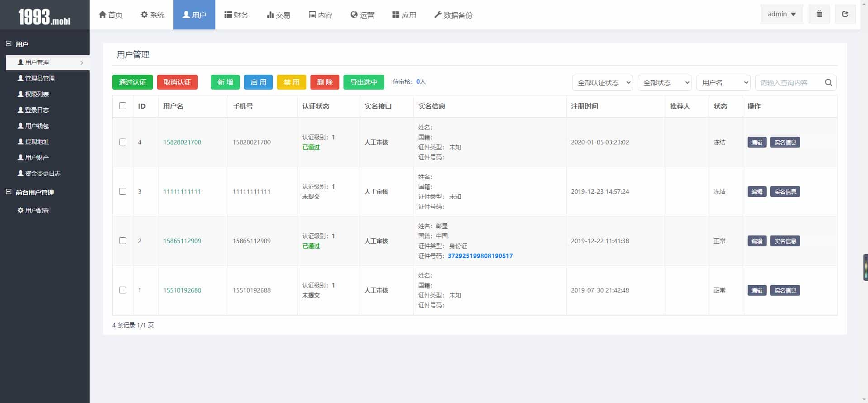Click 实名信息 button for user 11111111111
The width and height of the screenshot is (868, 403).
click(785, 192)
